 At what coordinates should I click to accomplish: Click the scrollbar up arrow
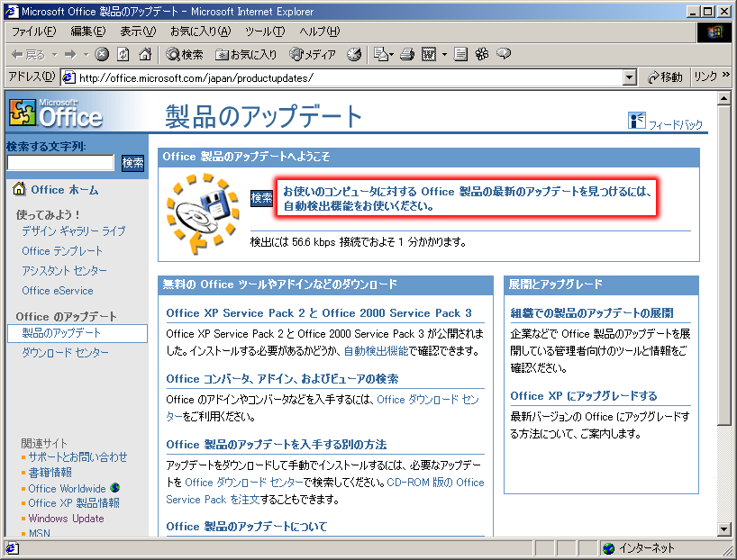pos(723,98)
